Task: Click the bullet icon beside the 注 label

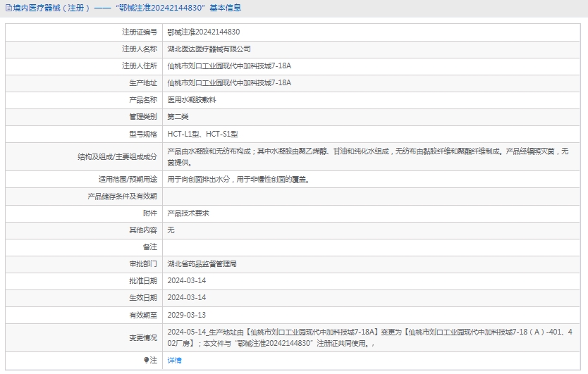Action: click(x=146, y=360)
